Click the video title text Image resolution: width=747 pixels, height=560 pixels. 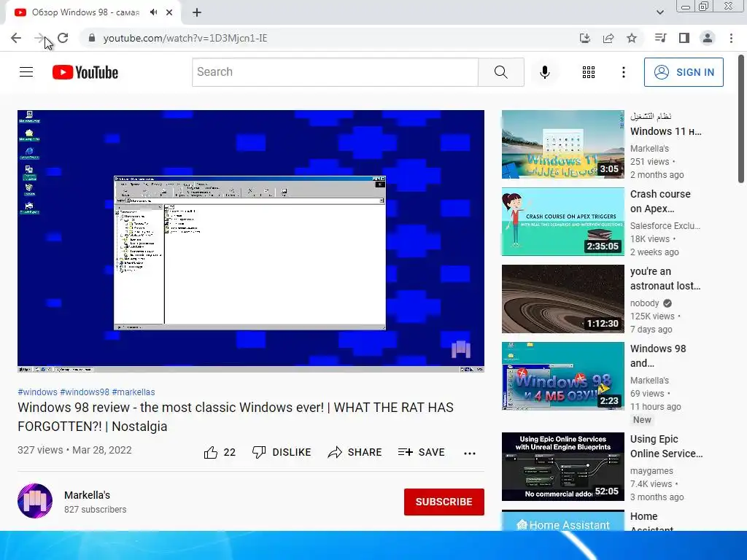point(236,416)
